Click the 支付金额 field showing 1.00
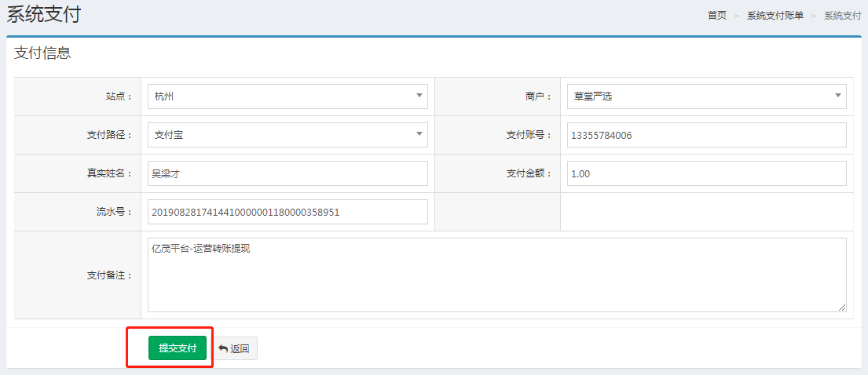 click(x=706, y=173)
